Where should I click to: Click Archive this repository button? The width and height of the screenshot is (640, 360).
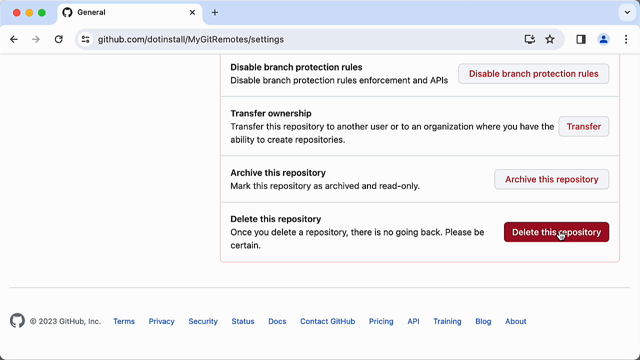click(551, 180)
